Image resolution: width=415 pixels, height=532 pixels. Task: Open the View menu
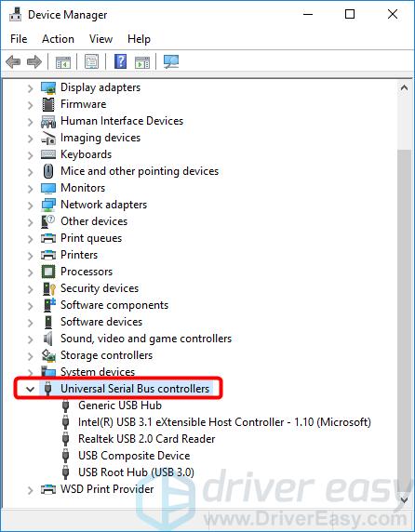pyautogui.click(x=100, y=39)
